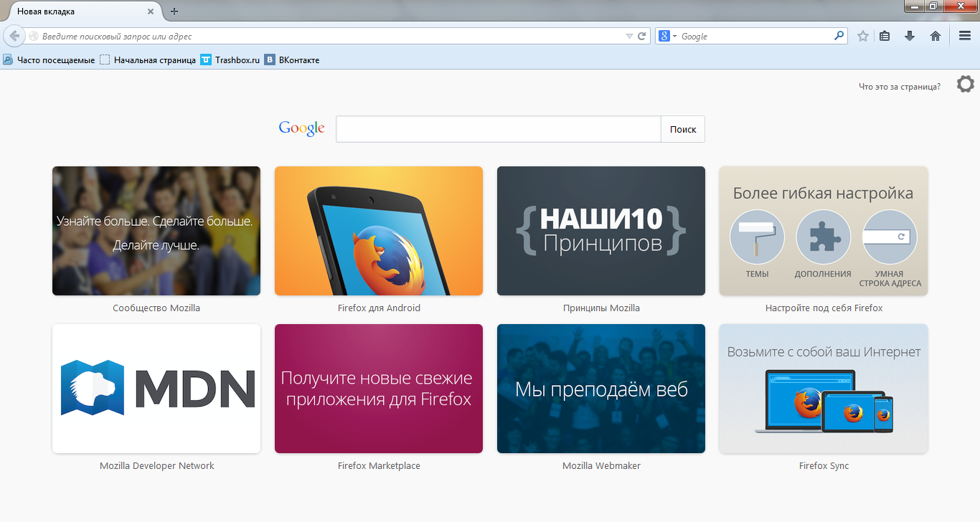
Task: Click the back arrow navigation button
Action: [x=14, y=36]
